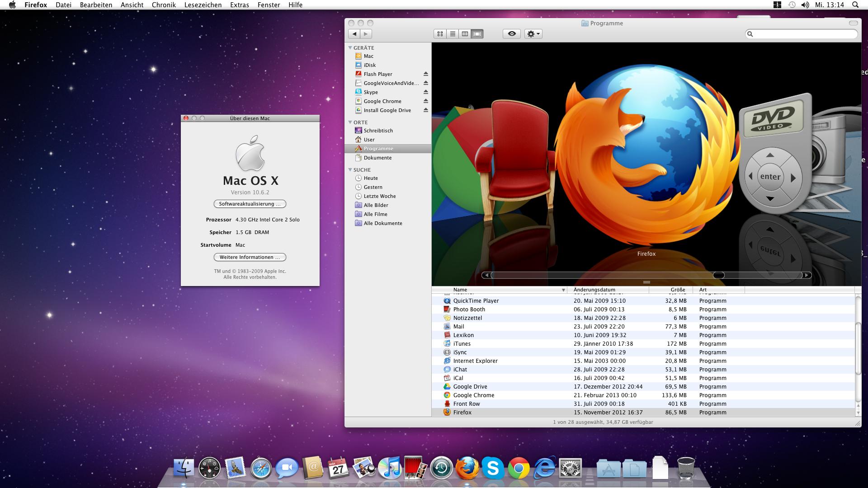
Task: Collapse the ORTE sidebar section
Action: click(x=350, y=122)
